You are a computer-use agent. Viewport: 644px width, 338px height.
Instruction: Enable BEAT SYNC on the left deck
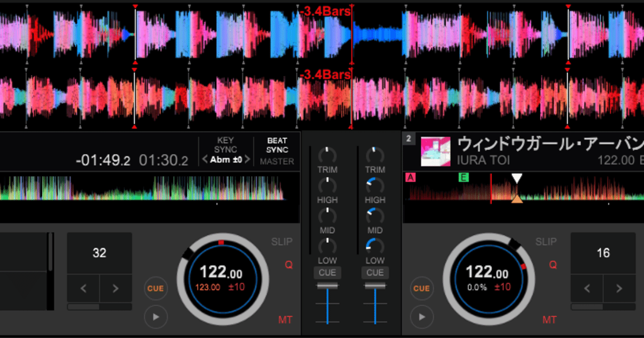(276, 144)
